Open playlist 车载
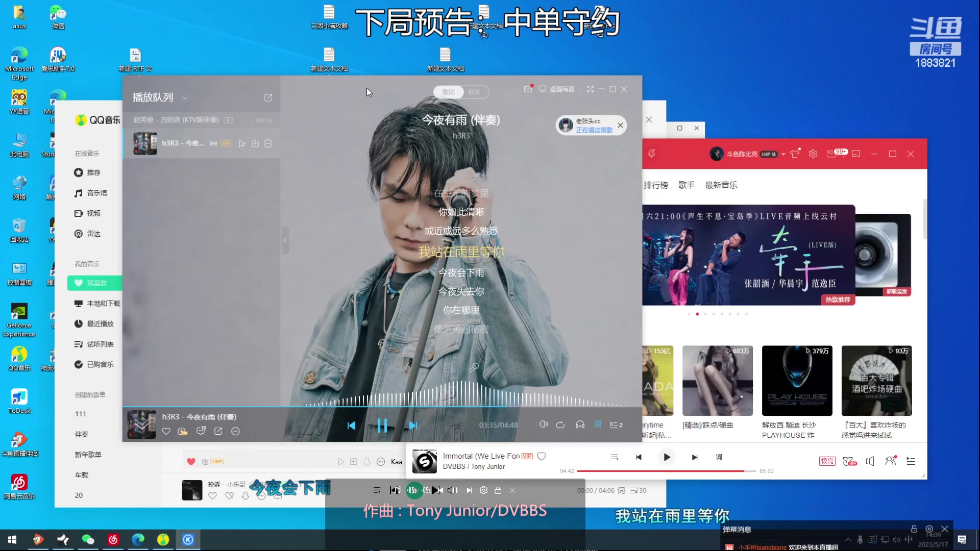 [x=81, y=475]
